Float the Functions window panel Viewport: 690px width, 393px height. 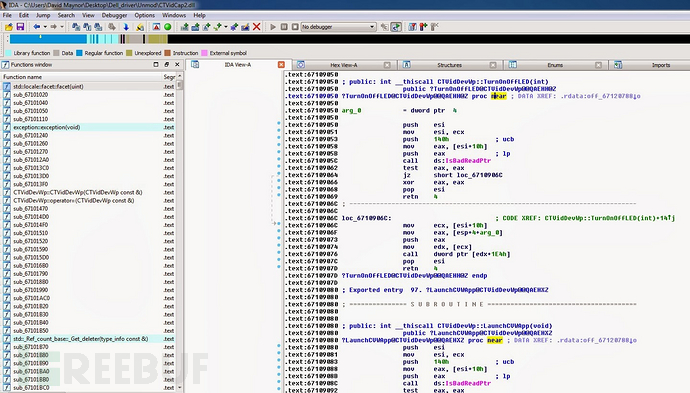point(166,64)
